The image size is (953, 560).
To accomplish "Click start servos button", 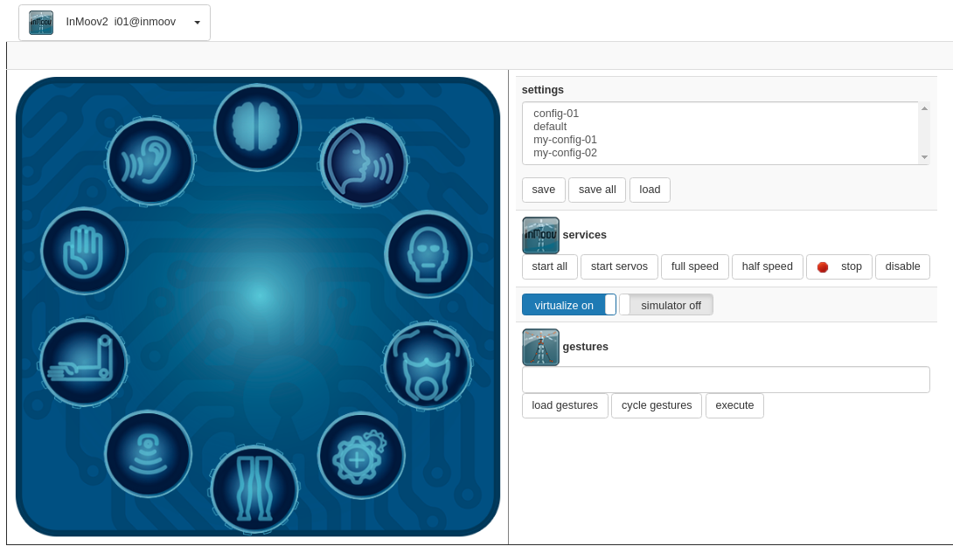I will point(619,266).
